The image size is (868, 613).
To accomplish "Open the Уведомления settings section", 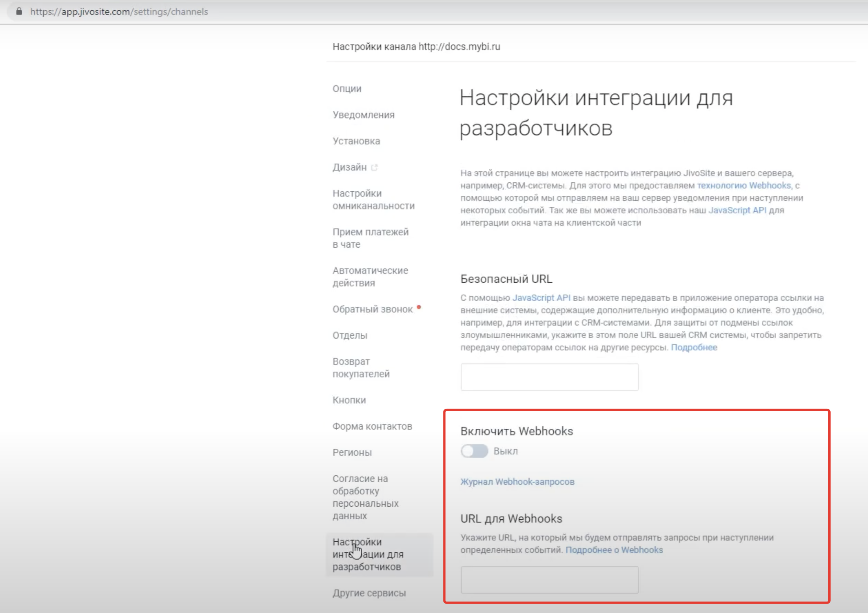I will 364,115.
